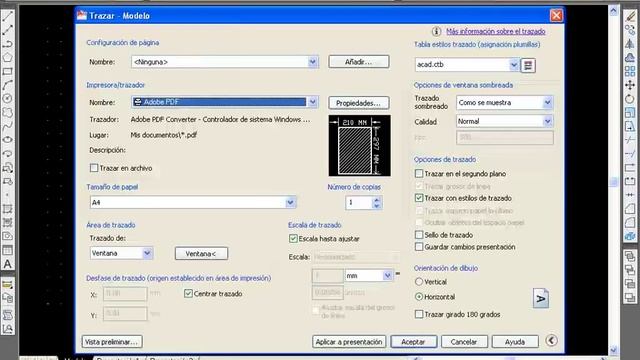Toggle Centrar trazado checkbox

coord(188,293)
